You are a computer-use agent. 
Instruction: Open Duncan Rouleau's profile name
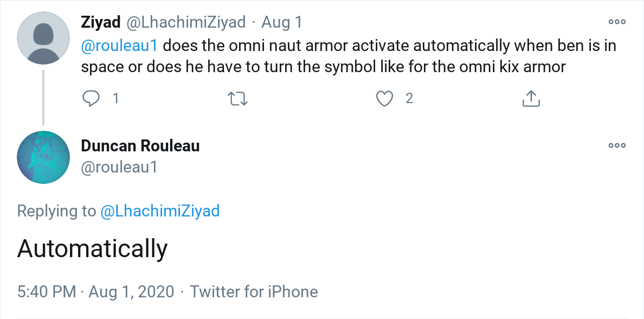(x=140, y=145)
